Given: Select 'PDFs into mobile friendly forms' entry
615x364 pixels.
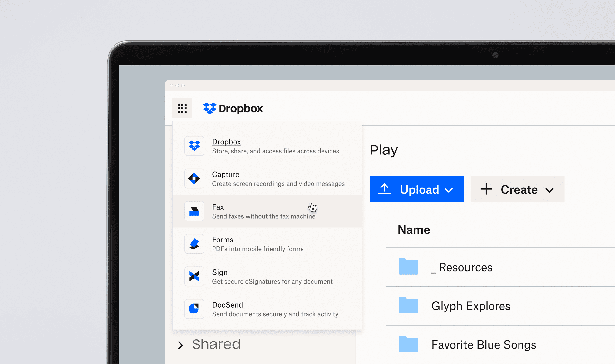Looking at the screenshot, I should point(258,249).
